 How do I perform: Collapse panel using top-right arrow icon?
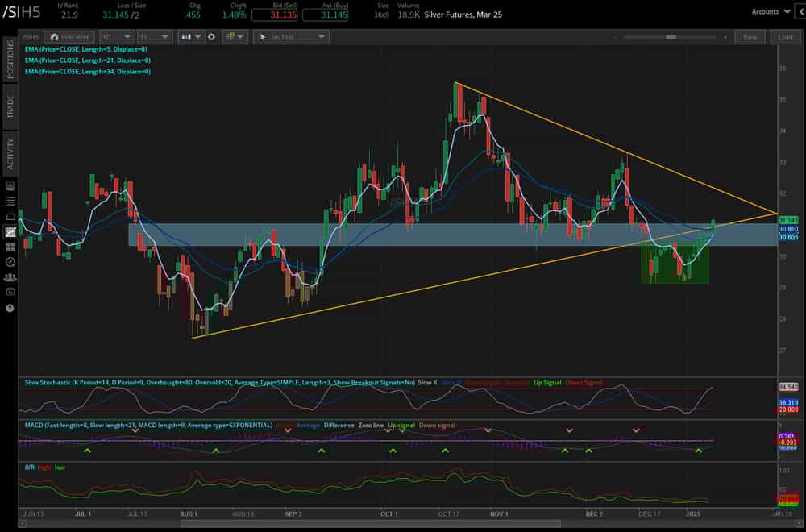tap(796, 11)
